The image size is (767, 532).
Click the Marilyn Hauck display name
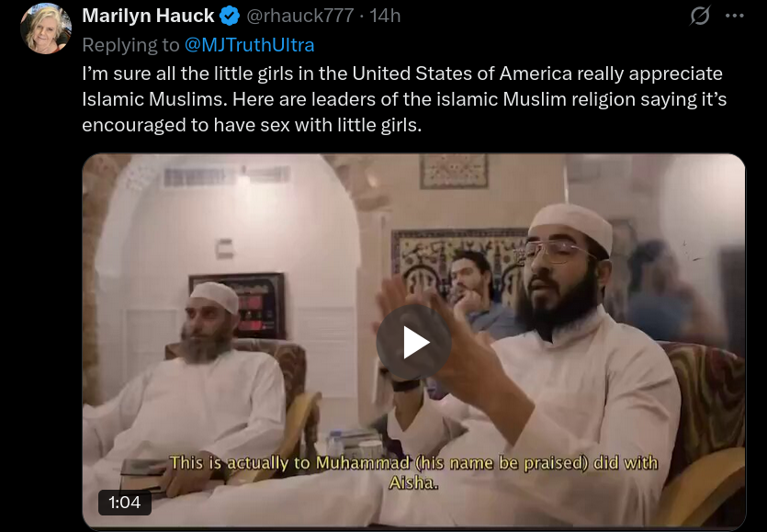point(148,16)
